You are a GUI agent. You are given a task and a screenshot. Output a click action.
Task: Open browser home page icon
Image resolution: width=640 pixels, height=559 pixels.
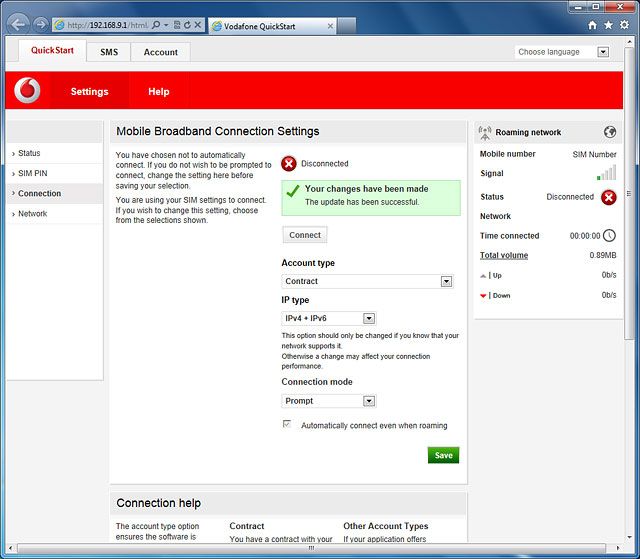(x=593, y=24)
